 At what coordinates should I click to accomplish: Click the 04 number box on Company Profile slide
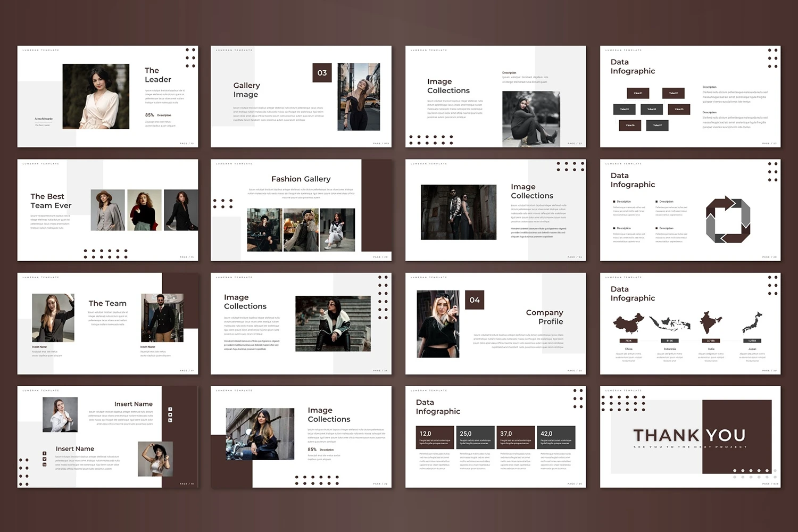(475, 300)
